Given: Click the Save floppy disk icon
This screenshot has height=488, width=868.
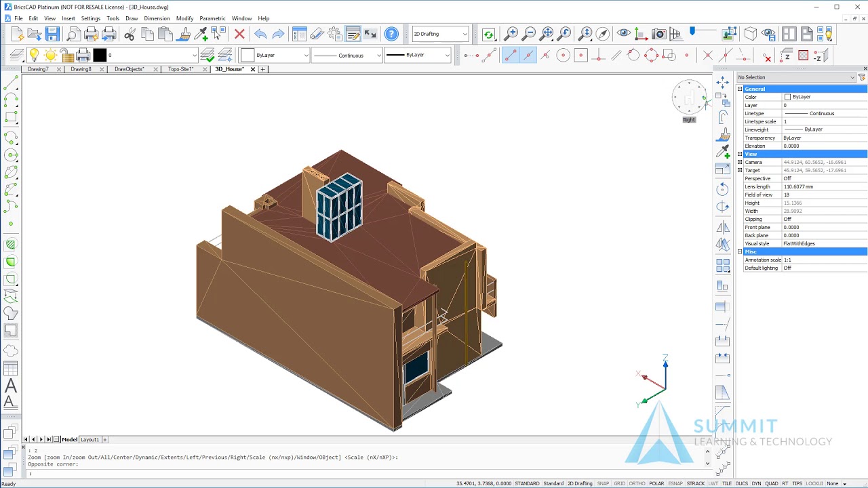Looking at the screenshot, I should pos(52,34).
